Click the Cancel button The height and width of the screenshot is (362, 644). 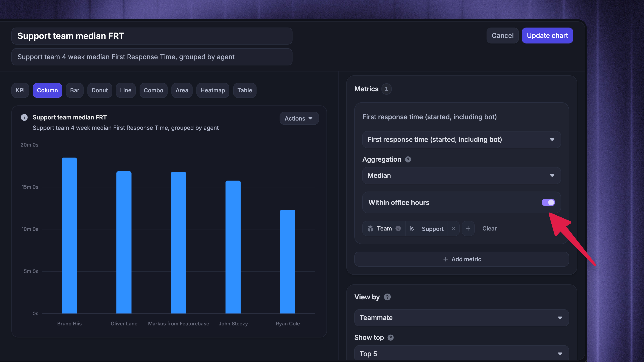tap(502, 36)
